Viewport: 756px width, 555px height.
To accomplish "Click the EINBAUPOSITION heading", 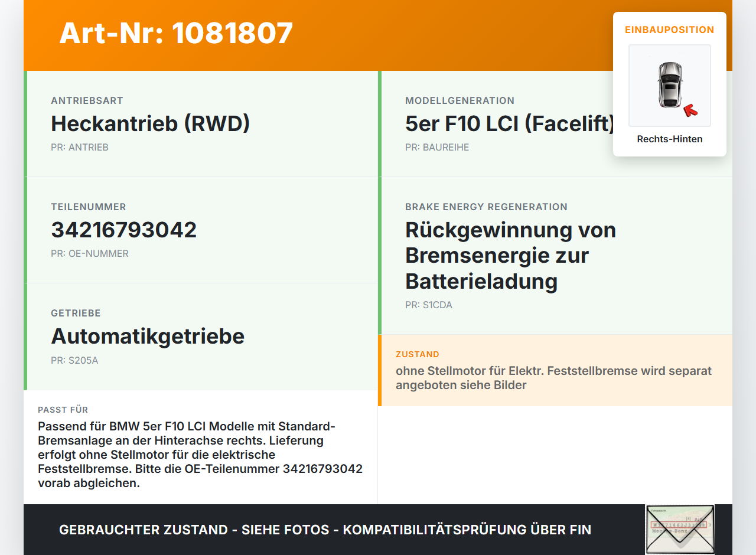I will (x=670, y=30).
